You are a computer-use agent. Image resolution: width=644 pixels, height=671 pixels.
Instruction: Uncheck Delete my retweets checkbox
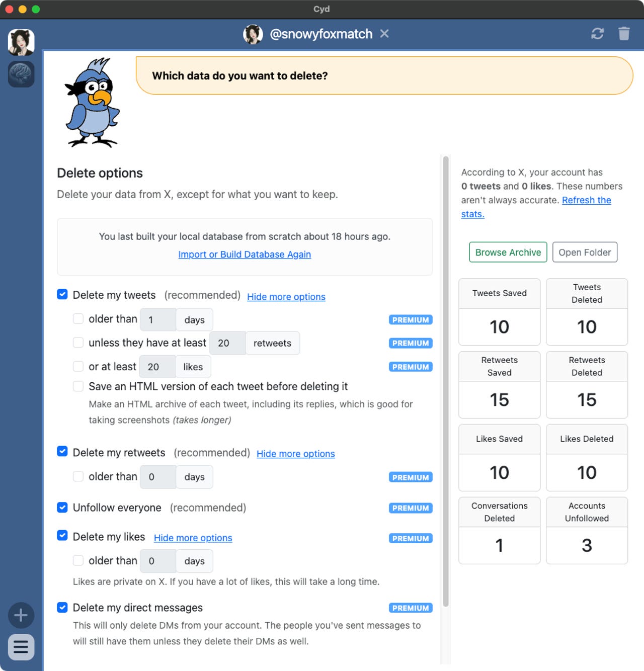point(62,451)
